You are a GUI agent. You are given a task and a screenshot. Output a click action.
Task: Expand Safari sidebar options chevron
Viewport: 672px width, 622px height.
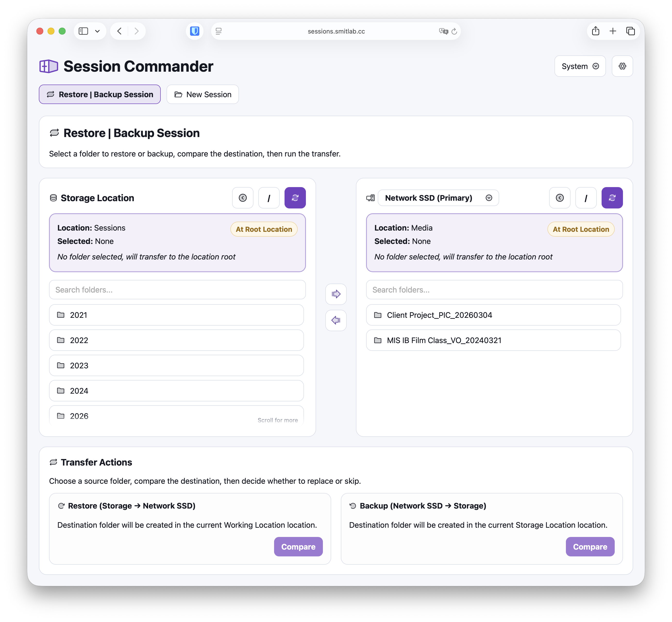98,31
